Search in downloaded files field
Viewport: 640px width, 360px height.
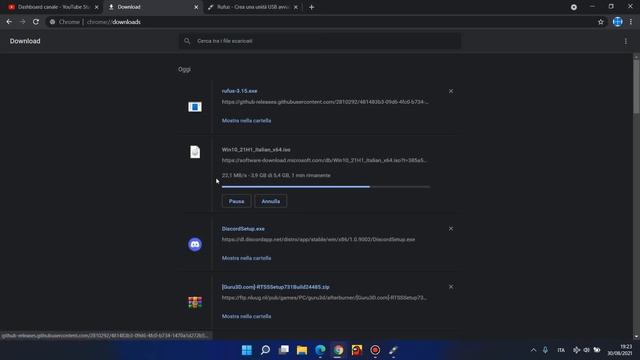pos(320,41)
